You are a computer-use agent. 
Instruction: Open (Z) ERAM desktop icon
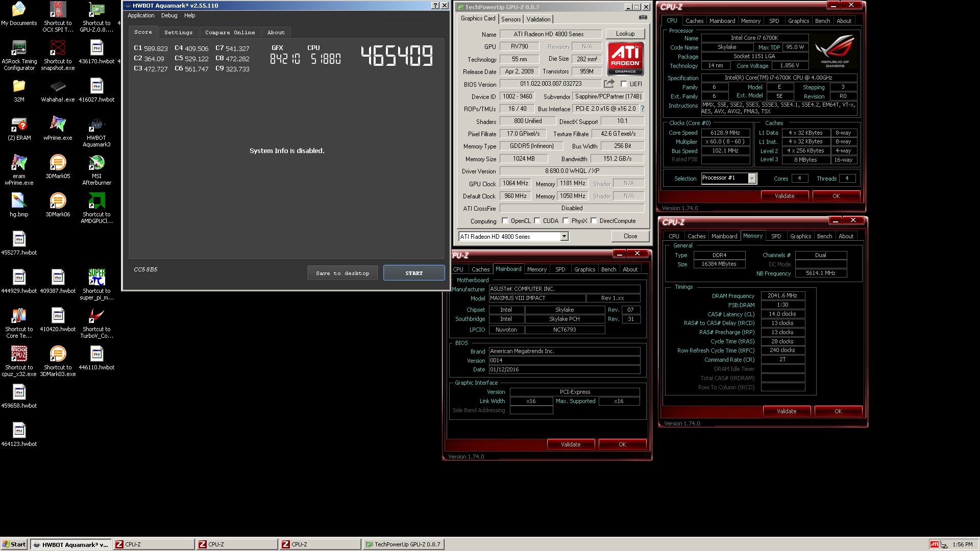[x=19, y=129]
